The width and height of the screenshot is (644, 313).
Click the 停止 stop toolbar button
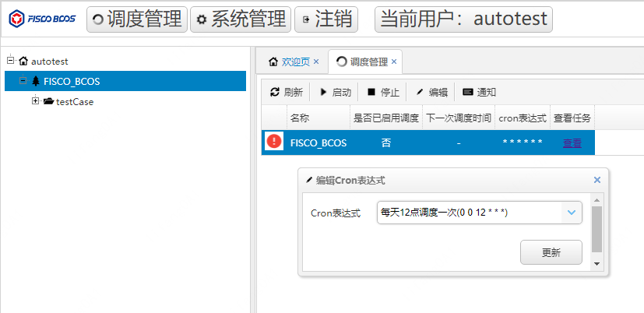coord(383,93)
